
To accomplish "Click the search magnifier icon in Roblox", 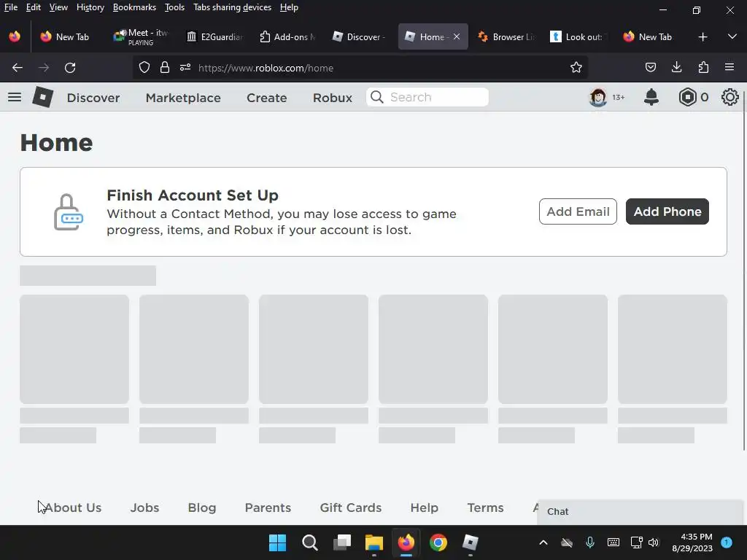I will click(x=377, y=97).
